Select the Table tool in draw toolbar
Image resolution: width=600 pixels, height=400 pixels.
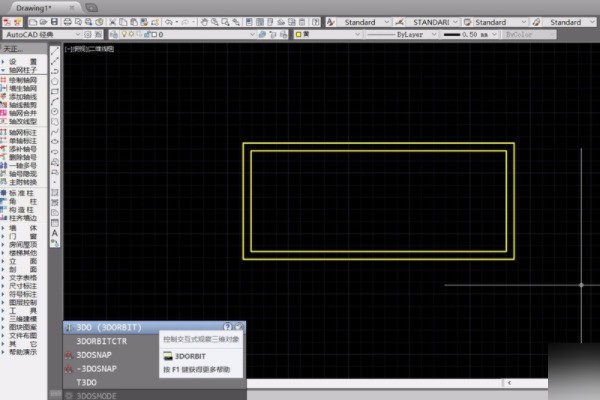(55, 223)
